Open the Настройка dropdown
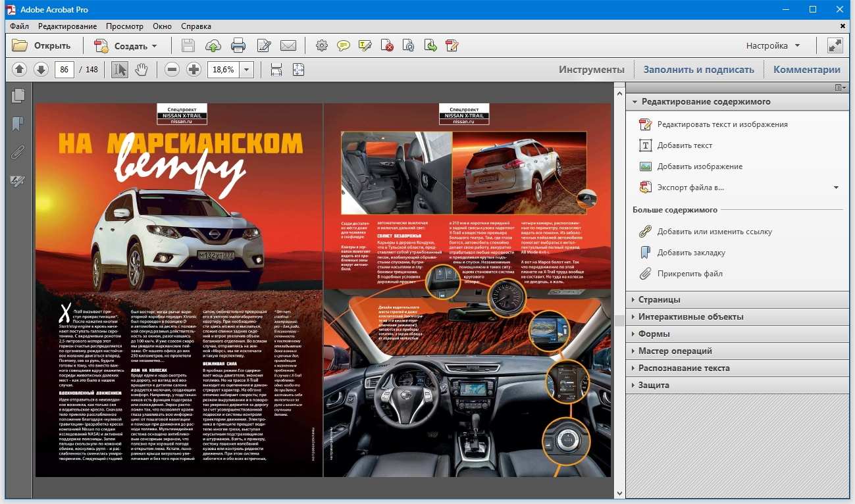Screen dimensions: 855x504 pyautogui.click(x=773, y=46)
